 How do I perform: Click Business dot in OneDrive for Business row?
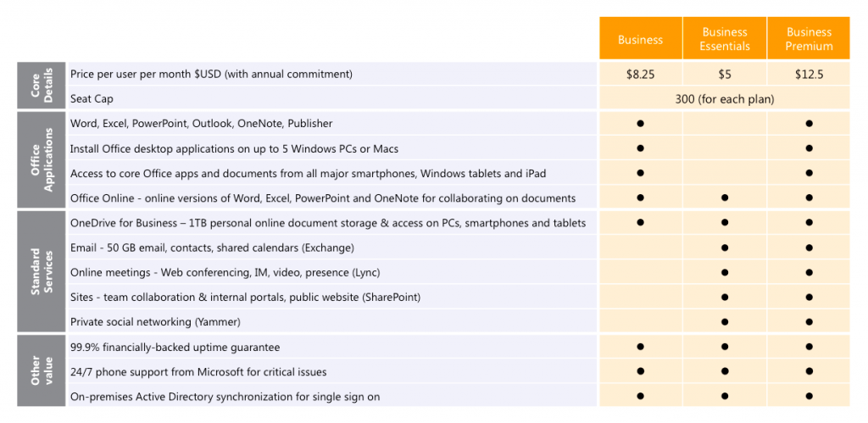click(x=641, y=223)
